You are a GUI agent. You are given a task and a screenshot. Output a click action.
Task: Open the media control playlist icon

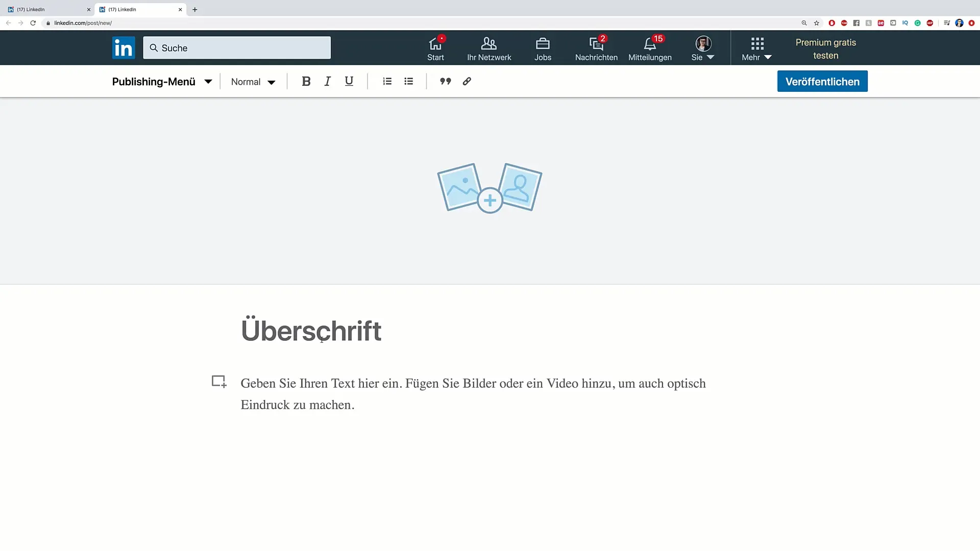(947, 23)
